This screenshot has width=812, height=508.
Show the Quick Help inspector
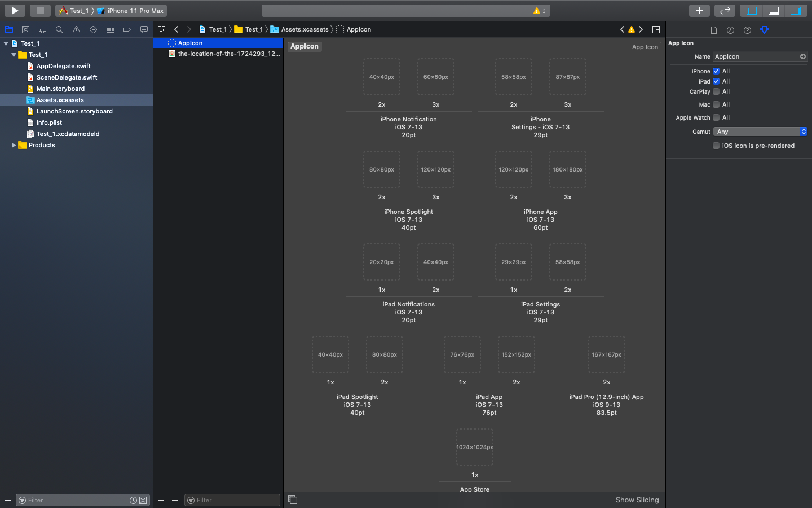pyautogui.click(x=748, y=30)
